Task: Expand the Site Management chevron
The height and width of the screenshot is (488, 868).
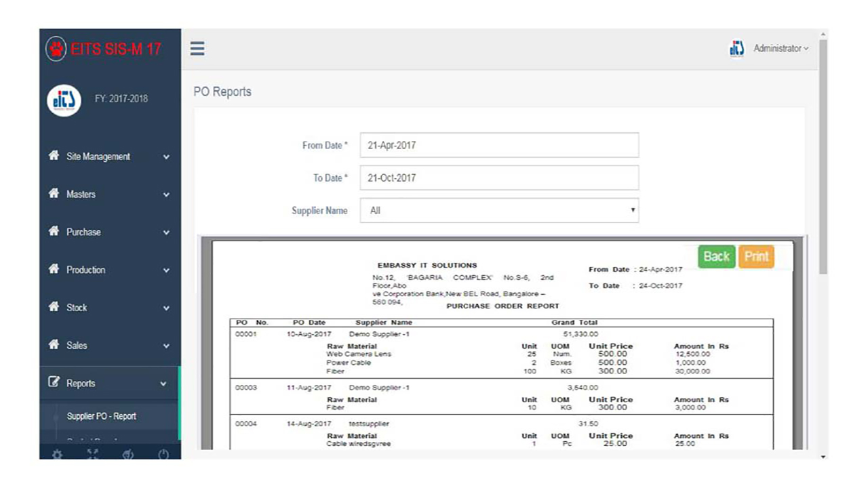Action: point(166,157)
